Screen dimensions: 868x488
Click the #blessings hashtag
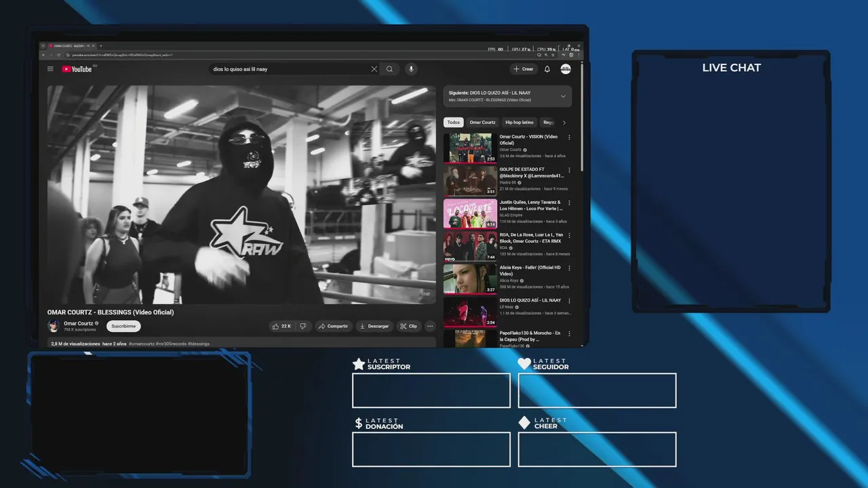coord(199,344)
